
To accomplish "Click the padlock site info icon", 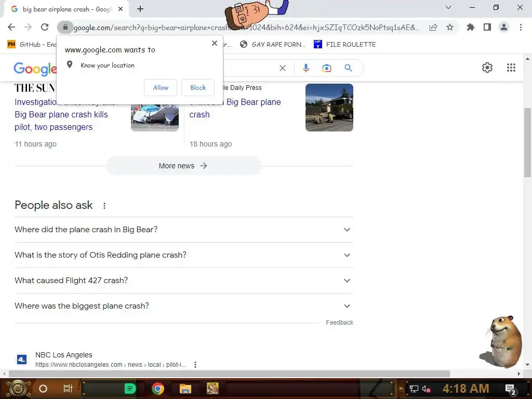I will [x=65, y=27].
